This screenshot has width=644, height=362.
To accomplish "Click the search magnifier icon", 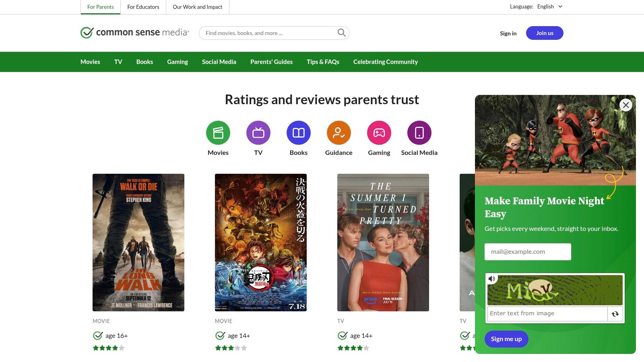I will pos(341,33).
